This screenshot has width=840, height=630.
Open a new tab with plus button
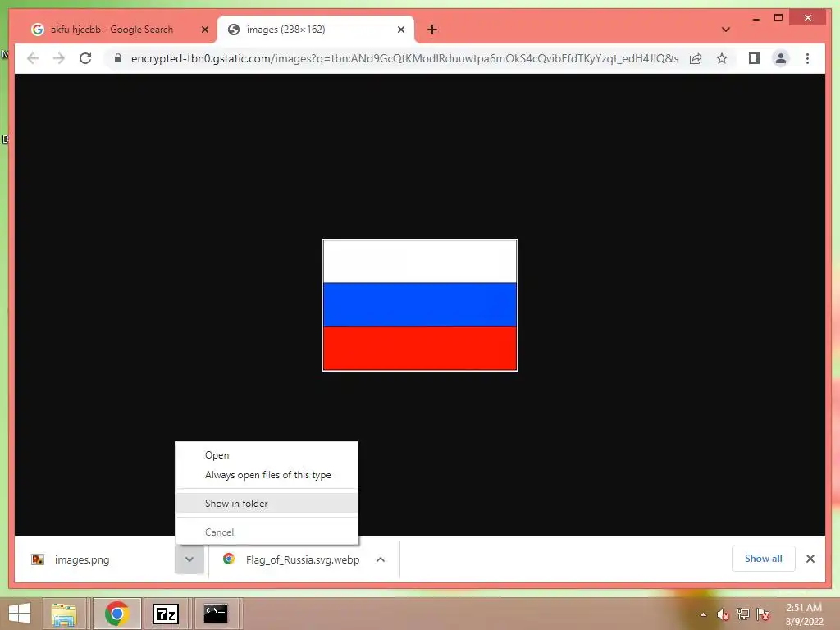[x=431, y=30]
